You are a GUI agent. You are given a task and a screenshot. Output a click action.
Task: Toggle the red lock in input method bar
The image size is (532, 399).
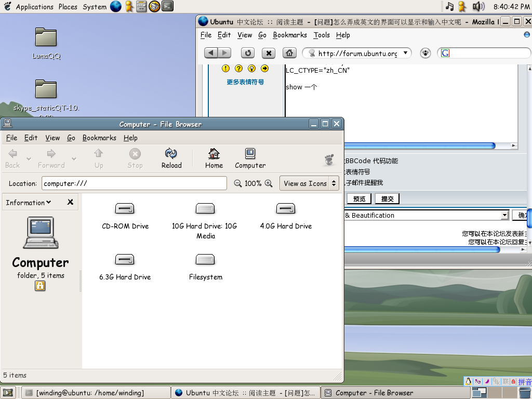tap(513, 381)
